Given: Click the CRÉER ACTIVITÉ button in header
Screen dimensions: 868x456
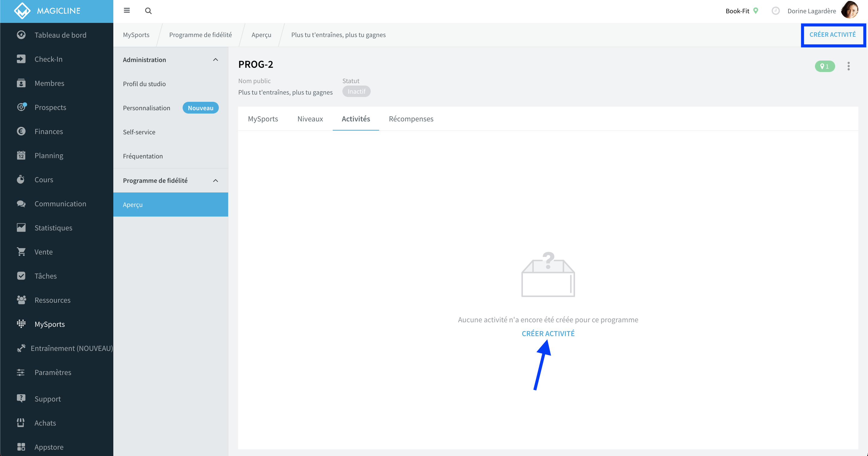Looking at the screenshot, I should pos(832,35).
